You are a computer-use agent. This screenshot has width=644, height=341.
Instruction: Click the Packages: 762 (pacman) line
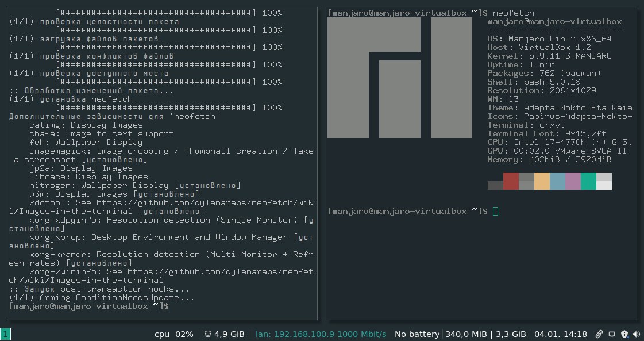pos(544,73)
